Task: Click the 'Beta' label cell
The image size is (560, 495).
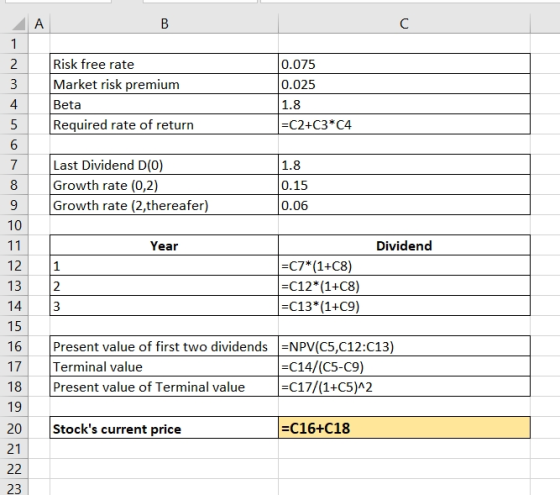Action: pos(164,104)
